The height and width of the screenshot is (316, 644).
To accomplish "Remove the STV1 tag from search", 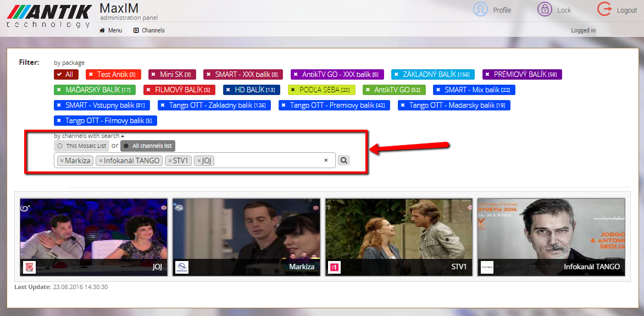I will click(x=170, y=160).
